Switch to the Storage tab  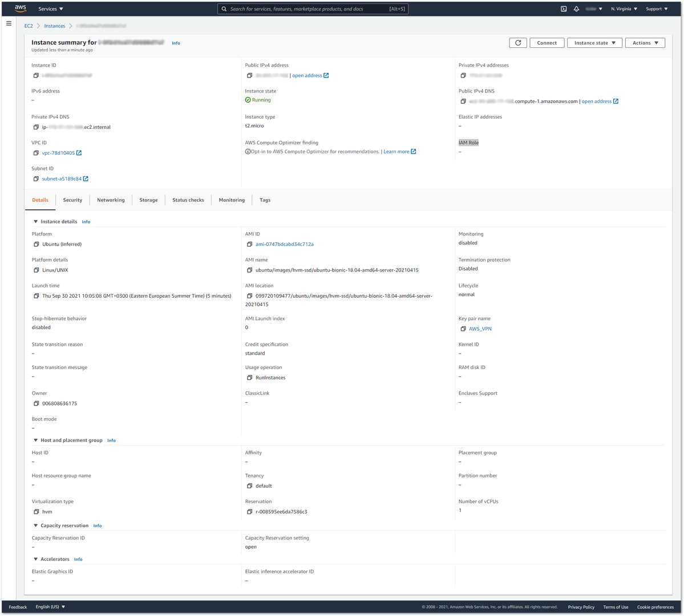tap(148, 200)
